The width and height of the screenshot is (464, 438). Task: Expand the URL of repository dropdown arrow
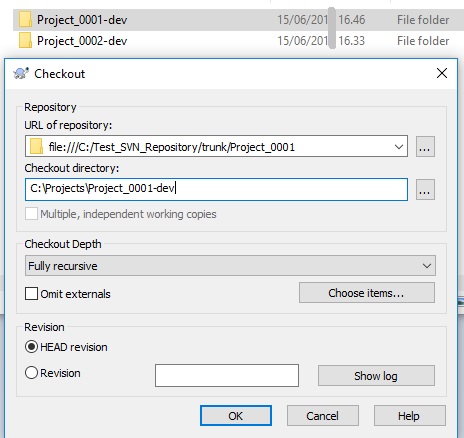(x=398, y=147)
